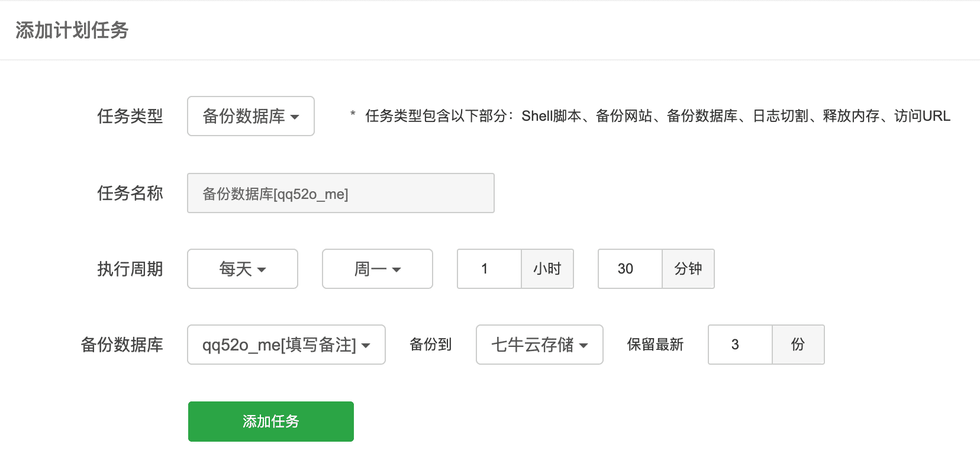The image size is (980, 463).
Task: Focus the hour input showing 1
Action: coord(489,269)
